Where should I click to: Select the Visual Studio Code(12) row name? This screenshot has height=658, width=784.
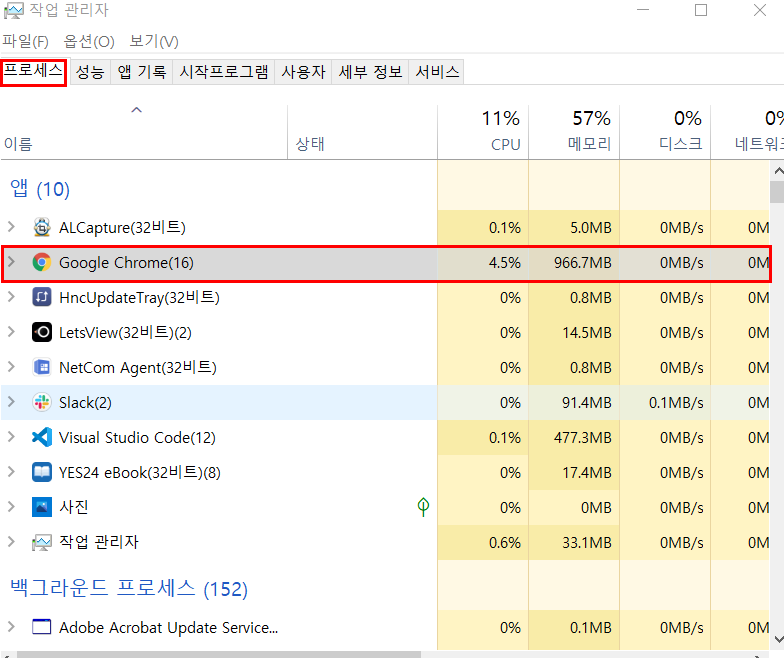pyautogui.click(x=137, y=438)
